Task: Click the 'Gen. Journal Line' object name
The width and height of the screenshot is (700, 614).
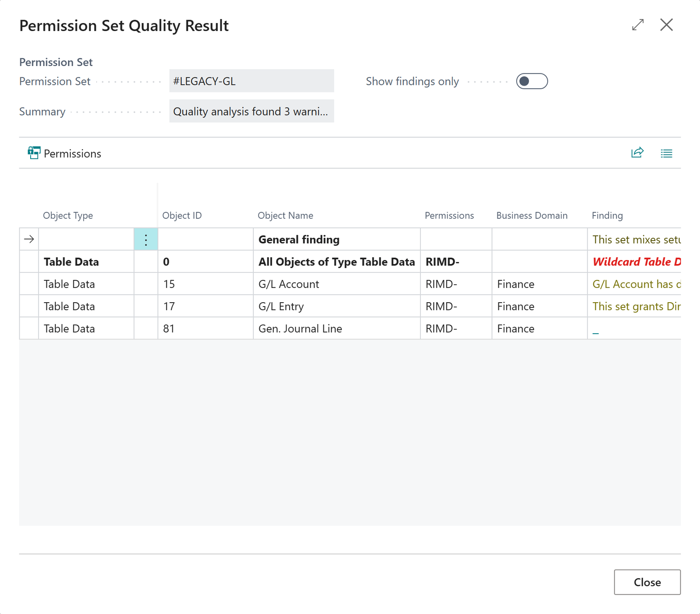Action: click(300, 329)
